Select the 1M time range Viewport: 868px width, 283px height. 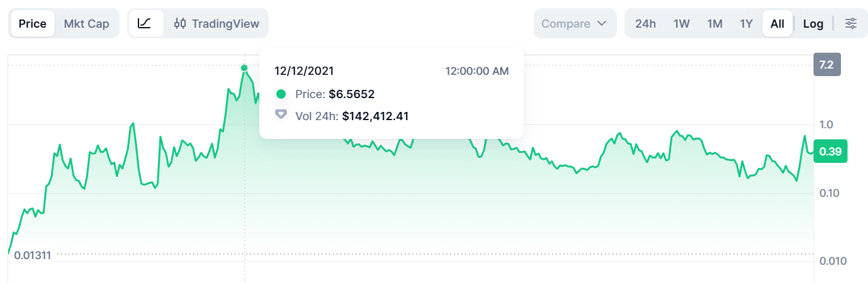[714, 23]
